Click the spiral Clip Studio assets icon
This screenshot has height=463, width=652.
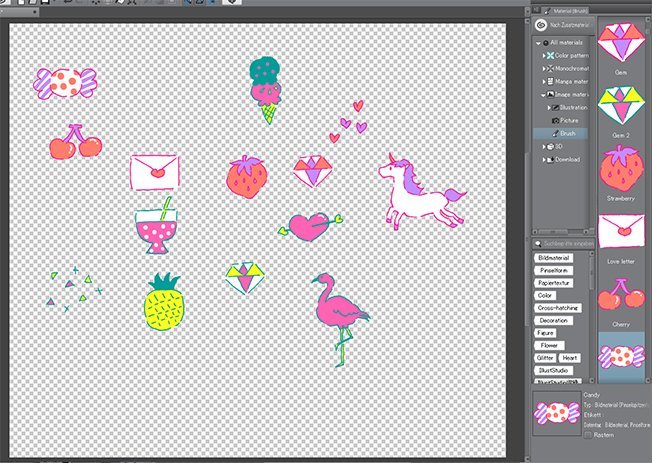pyautogui.click(x=541, y=25)
